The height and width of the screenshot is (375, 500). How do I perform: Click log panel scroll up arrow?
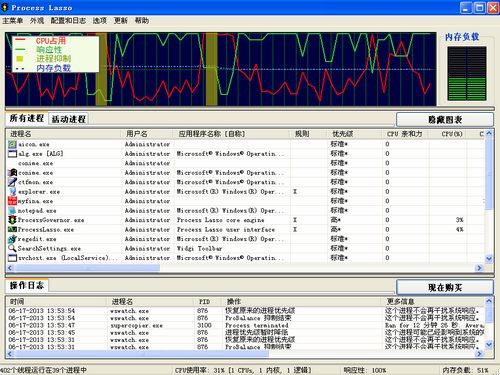(489, 301)
